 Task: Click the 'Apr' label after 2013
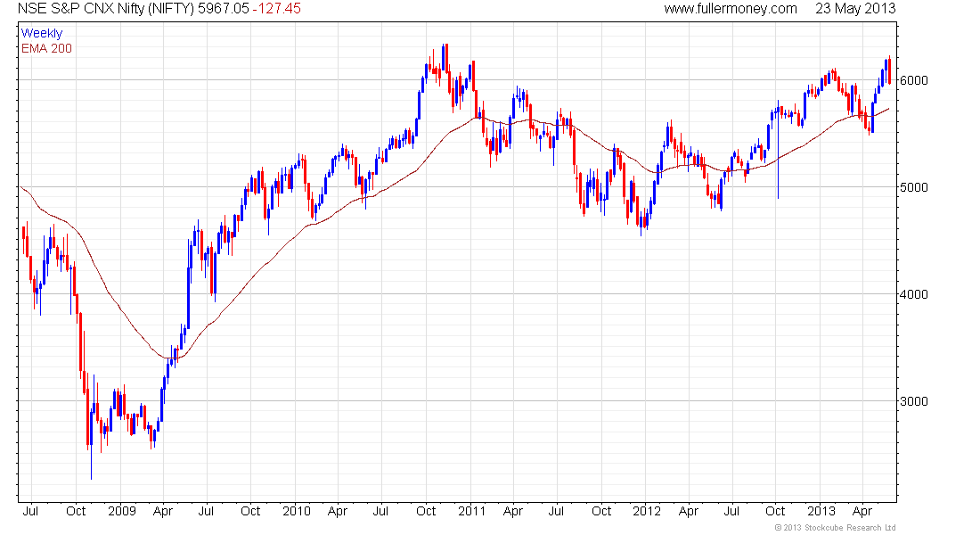[862, 512]
